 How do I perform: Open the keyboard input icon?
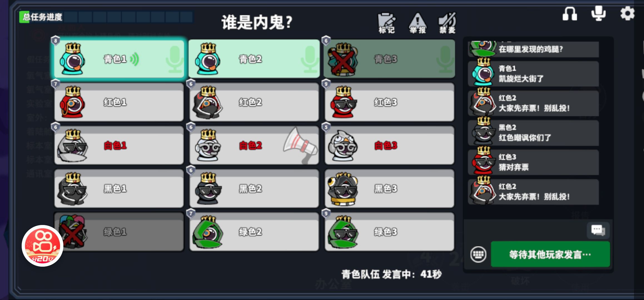coord(478,254)
